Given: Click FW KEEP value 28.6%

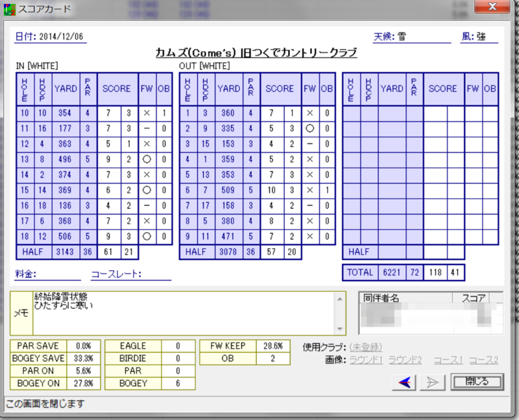Looking at the screenshot, I should click(273, 346).
